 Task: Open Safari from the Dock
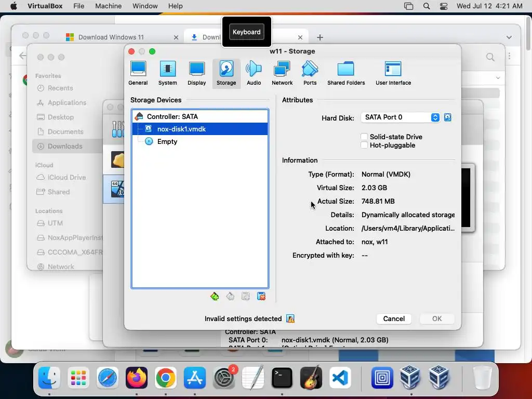tap(108, 378)
